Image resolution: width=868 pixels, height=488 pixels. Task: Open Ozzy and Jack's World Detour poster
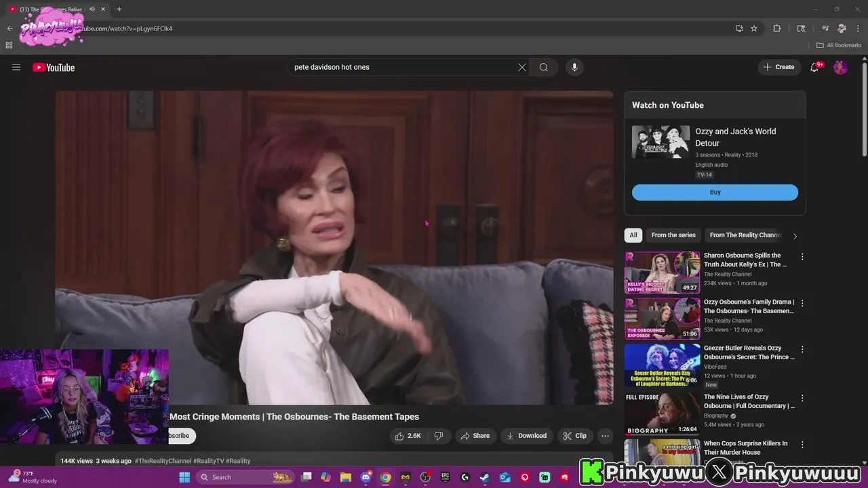tap(661, 142)
